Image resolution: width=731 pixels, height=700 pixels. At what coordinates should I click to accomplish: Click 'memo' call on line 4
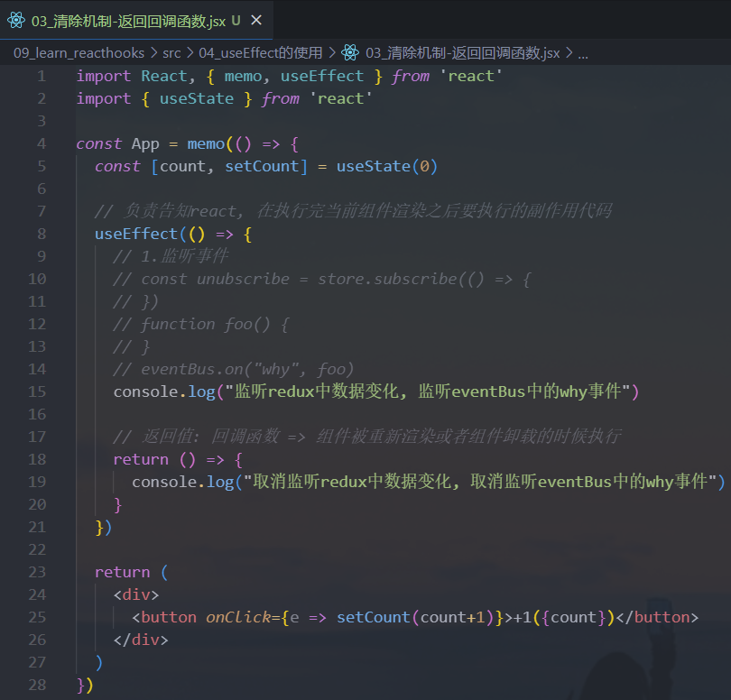pos(206,144)
